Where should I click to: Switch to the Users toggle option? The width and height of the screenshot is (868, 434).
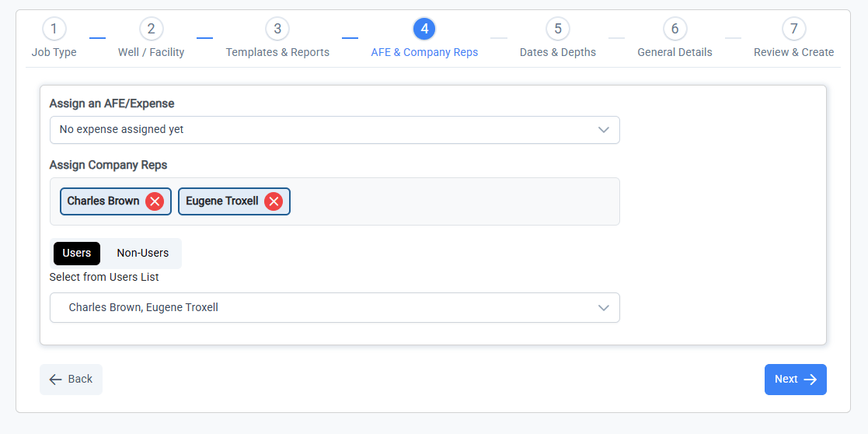click(x=77, y=254)
